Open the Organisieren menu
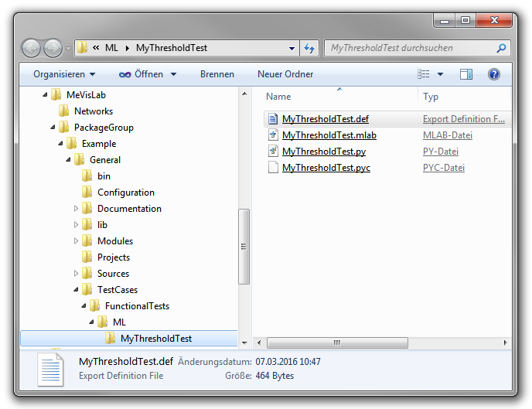This screenshot has width=532, height=409. coord(64,74)
